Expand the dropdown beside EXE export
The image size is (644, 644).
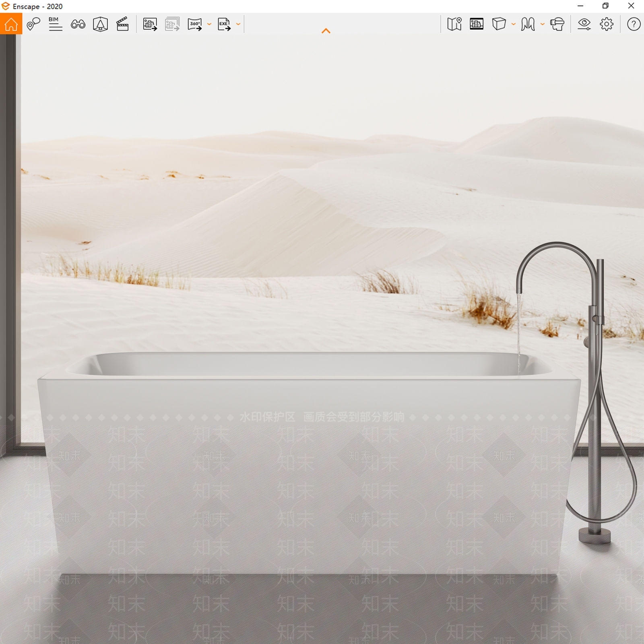click(238, 24)
